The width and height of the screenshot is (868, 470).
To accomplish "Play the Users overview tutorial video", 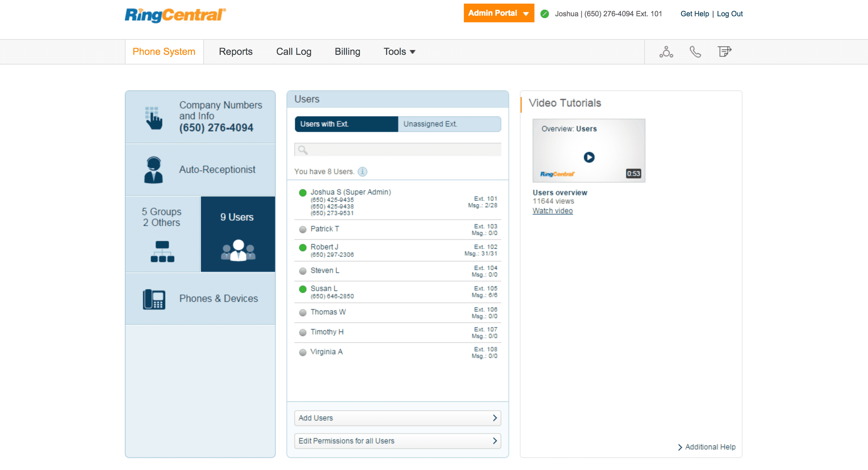I will point(589,157).
